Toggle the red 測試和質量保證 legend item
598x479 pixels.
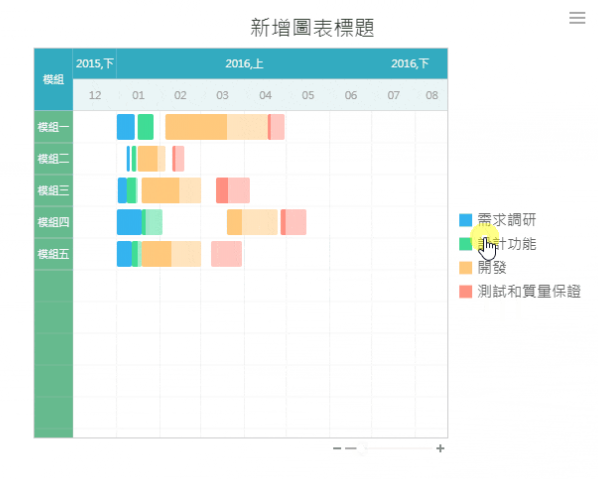coord(520,292)
